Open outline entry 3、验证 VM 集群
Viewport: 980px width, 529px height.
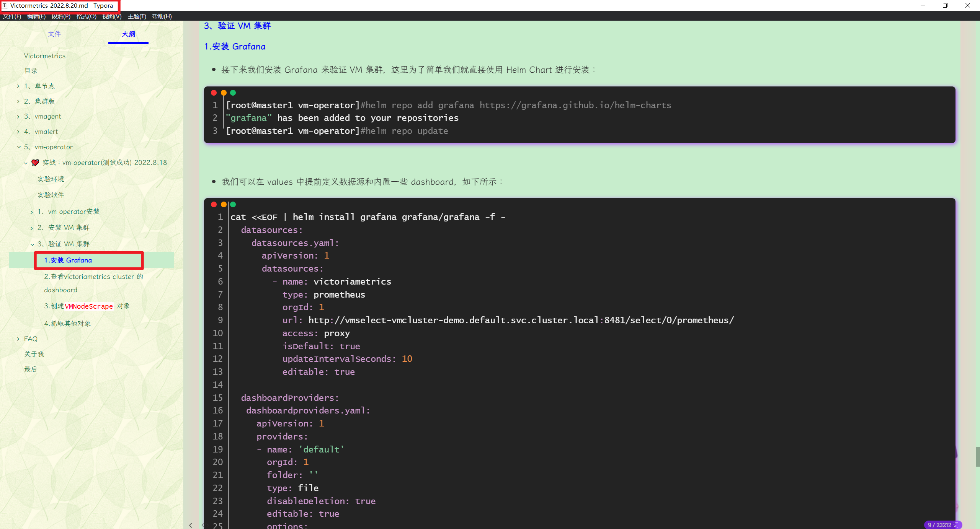(x=64, y=244)
